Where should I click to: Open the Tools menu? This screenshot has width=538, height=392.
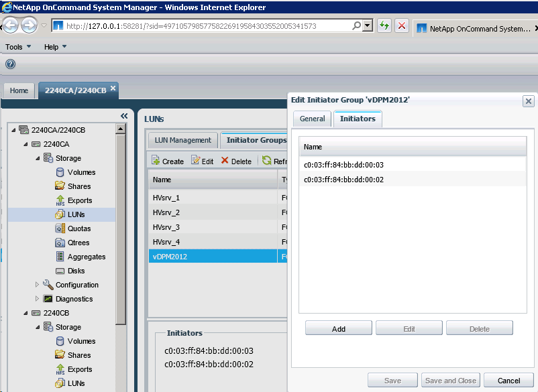[x=18, y=47]
